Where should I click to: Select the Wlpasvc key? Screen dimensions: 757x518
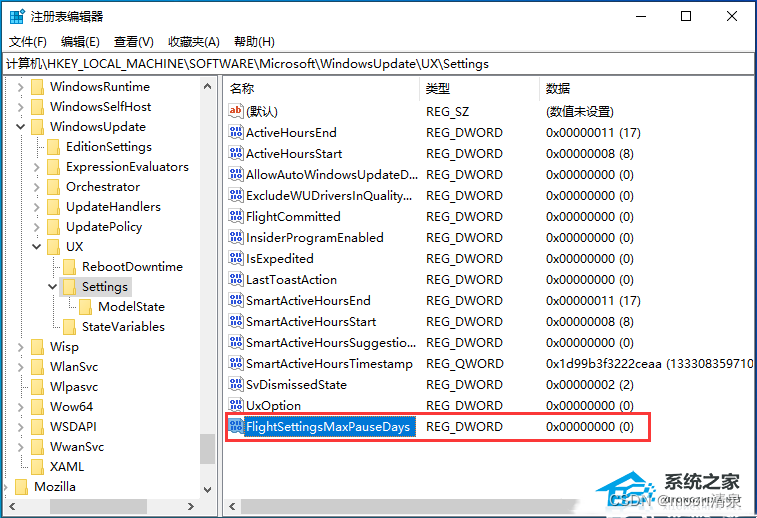tap(74, 387)
